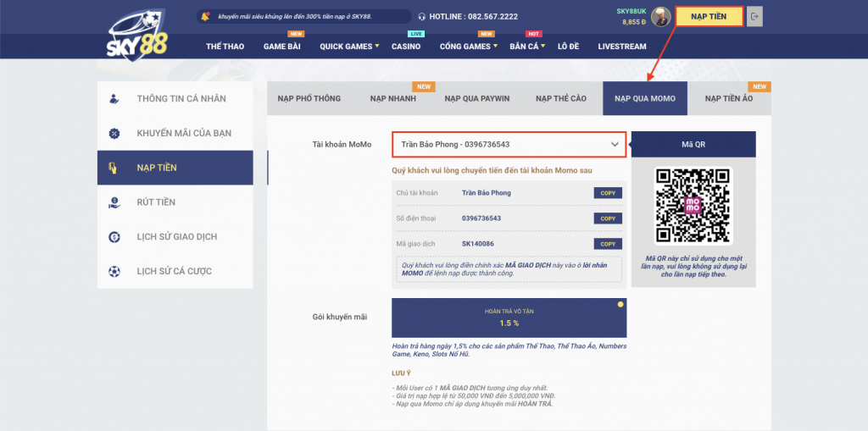Viewport: 868px width, 431px height.
Task: Select the Hoàn trả vô tận radio dot
Action: (620, 304)
